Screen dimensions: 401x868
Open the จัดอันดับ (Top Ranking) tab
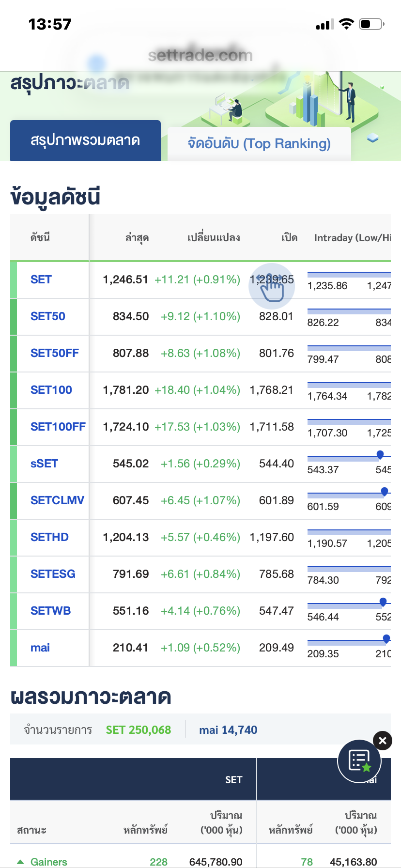259,143
